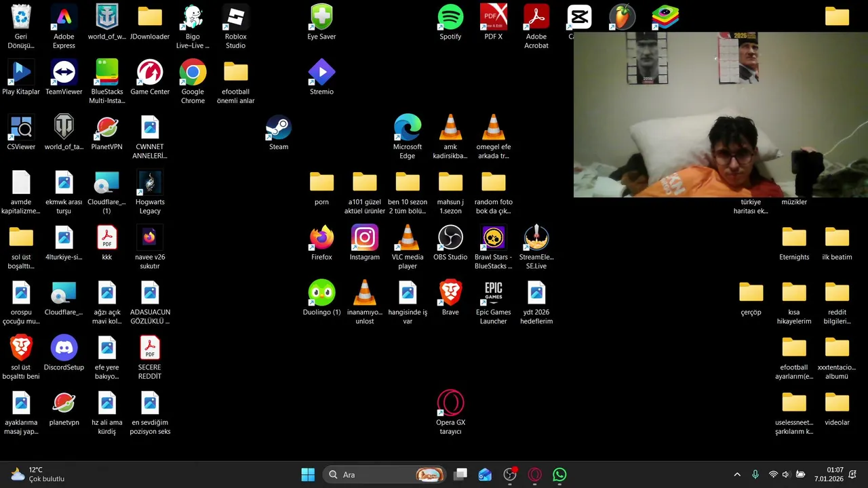
Task: Launch FL Studio fruit icon
Action: pos(622,18)
